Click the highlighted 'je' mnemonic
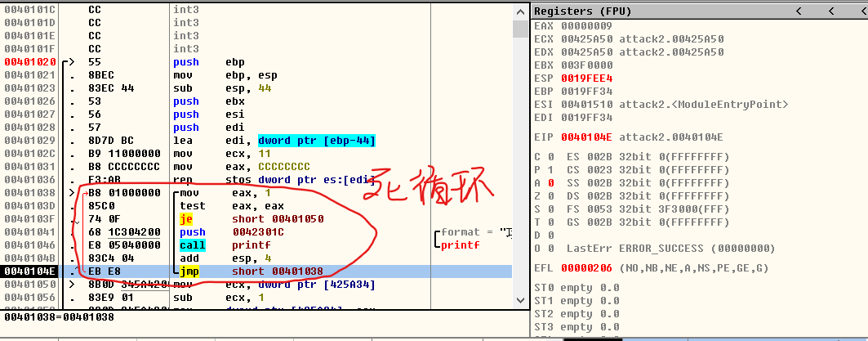Screen dimensions: 868x341 [x=185, y=219]
